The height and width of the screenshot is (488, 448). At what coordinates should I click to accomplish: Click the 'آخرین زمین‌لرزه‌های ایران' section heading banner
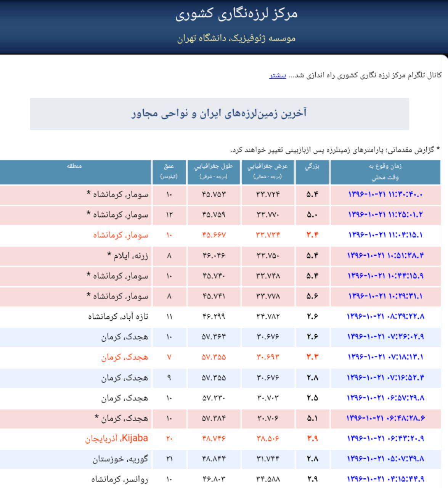click(219, 114)
